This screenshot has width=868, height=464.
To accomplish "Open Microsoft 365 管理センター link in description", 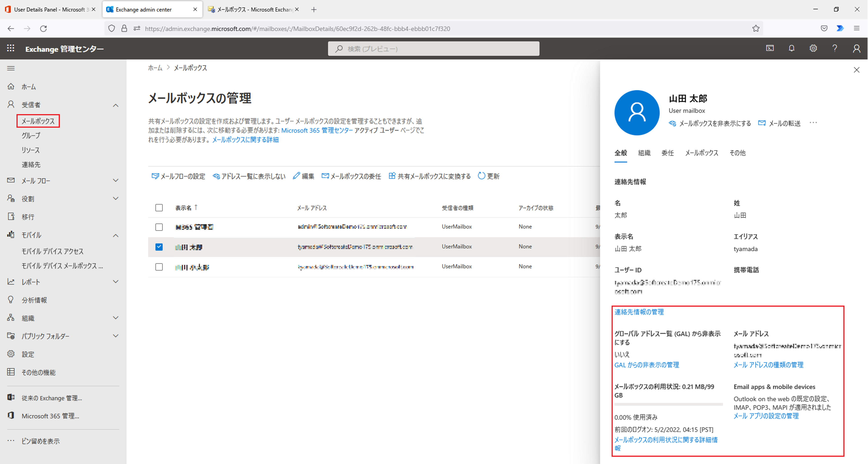I will tap(317, 130).
